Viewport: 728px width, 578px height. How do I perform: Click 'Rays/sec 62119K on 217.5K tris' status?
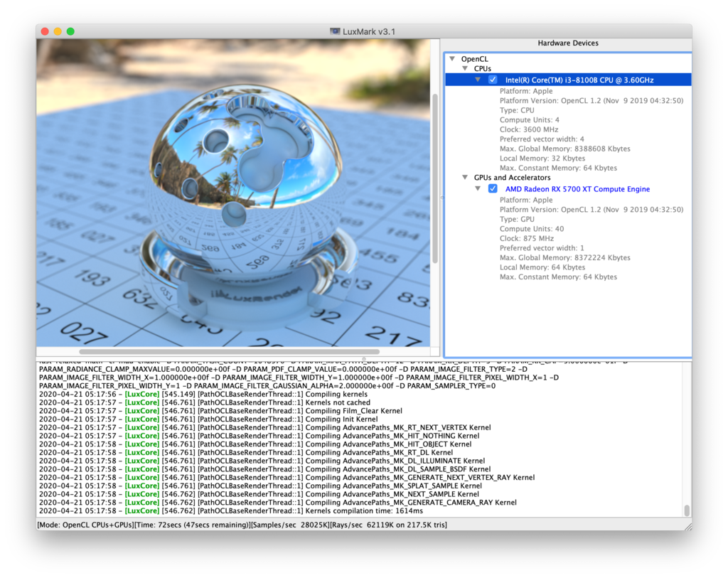(x=389, y=525)
